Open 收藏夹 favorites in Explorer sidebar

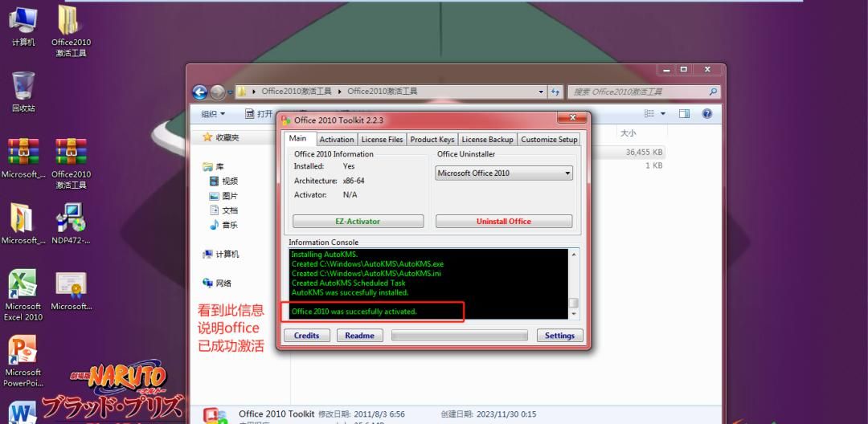pos(221,137)
